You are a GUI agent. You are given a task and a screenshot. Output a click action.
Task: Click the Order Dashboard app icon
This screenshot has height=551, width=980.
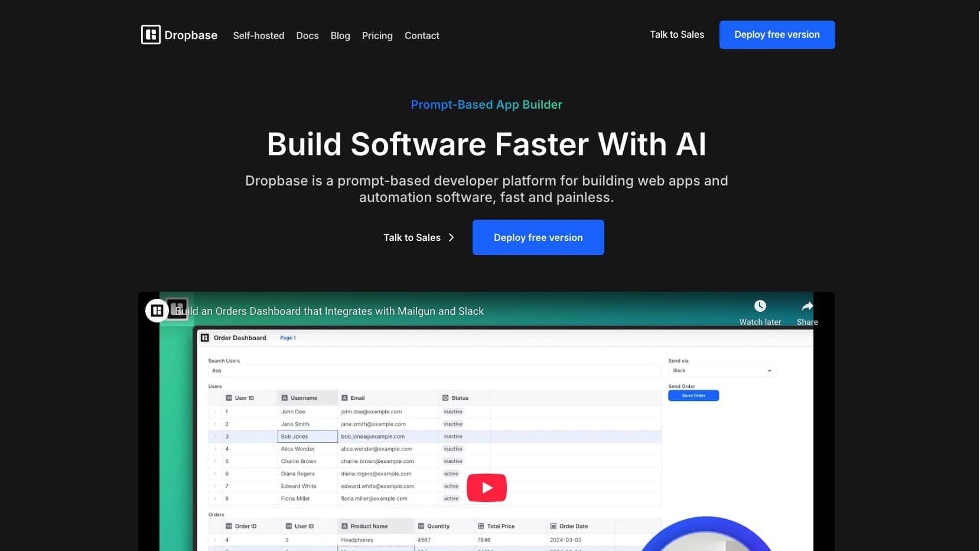pyautogui.click(x=206, y=337)
